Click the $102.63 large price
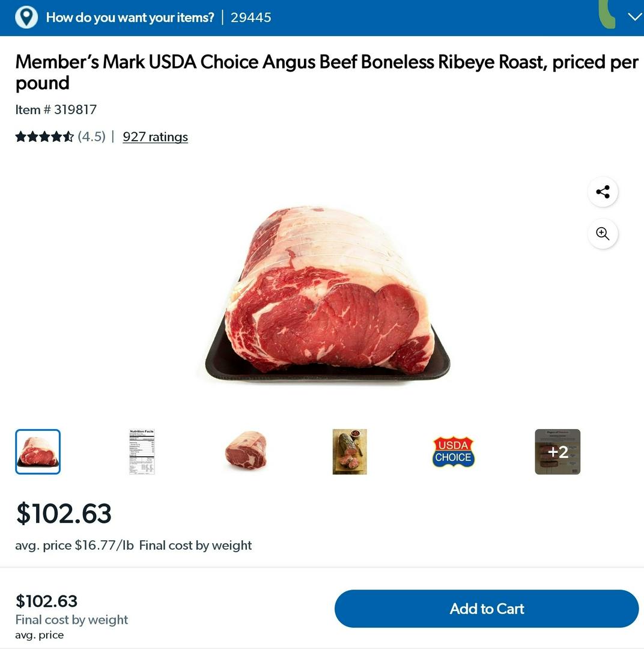 [x=64, y=513]
